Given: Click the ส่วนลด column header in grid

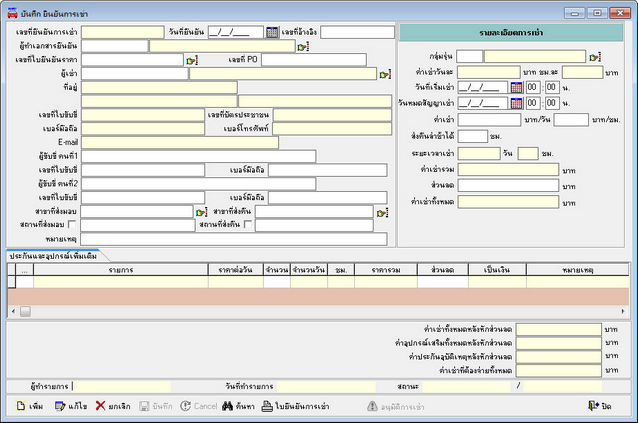Looking at the screenshot, I should click(x=443, y=270).
